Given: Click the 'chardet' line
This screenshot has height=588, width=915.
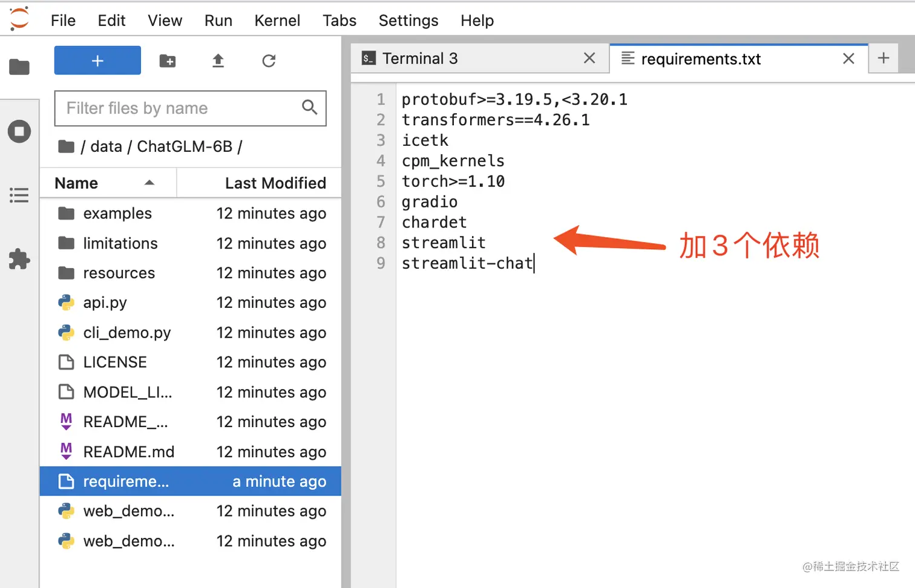Looking at the screenshot, I should [435, 223].
